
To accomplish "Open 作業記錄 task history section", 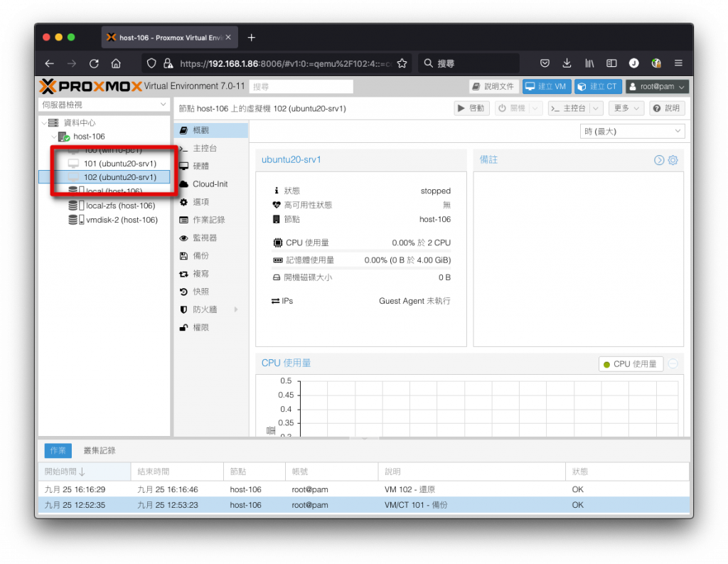I will (x=210, y=220).
